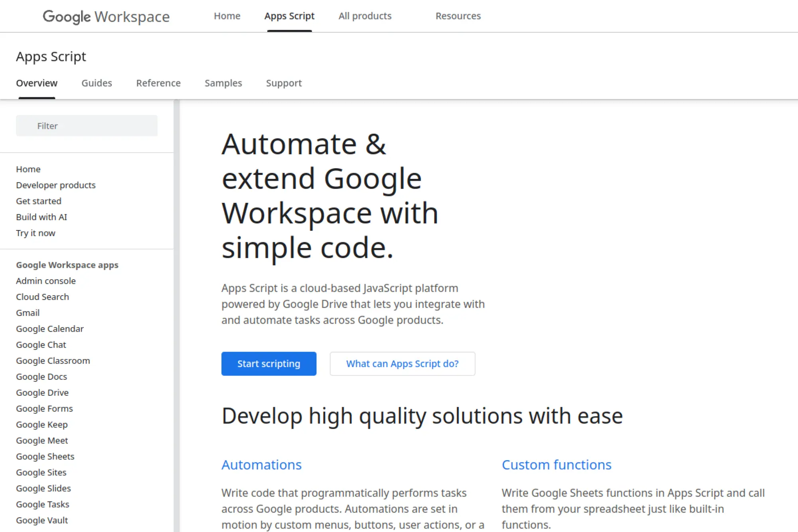
Task: Click Try it now in sidebar
Action: click(x=36, y=233)
